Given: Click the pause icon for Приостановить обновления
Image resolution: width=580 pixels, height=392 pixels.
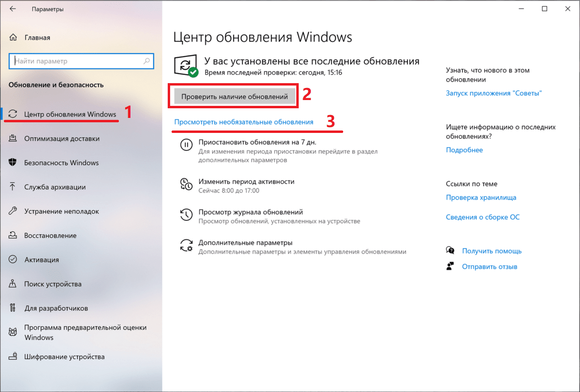Looking at the screenshot, I should (186, 145).
